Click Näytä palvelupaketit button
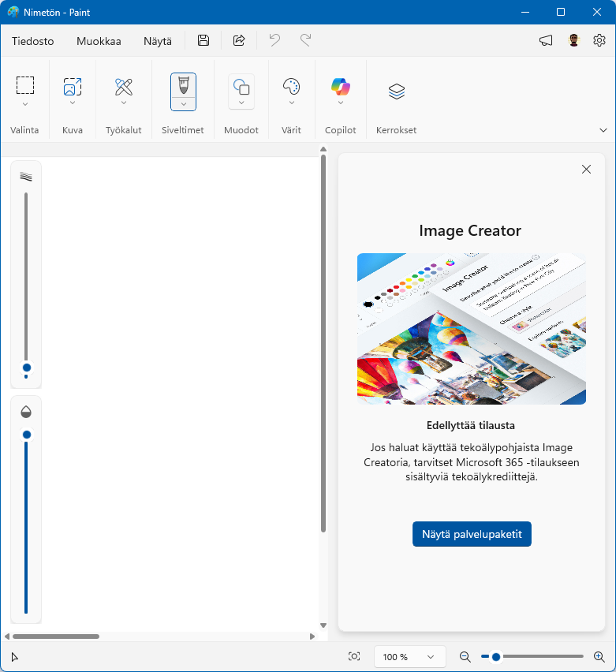Image resolution: width=616 pixels, height=672 pixels. (472, 534)
